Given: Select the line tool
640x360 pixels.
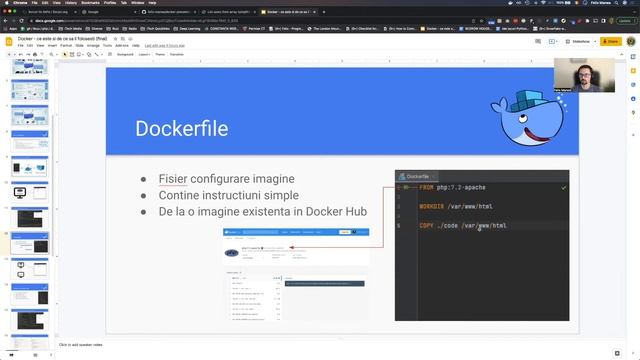Looking at the screenshot, I should 97,54.
